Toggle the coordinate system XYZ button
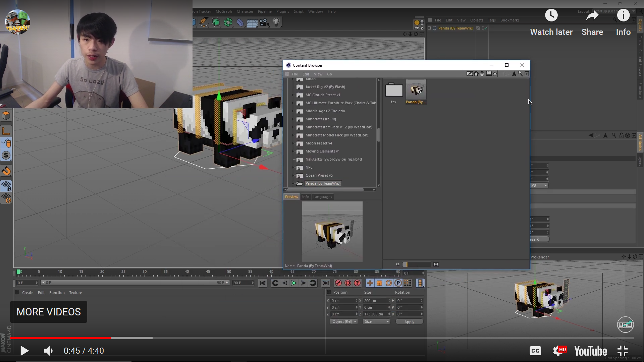The width and height of the screenshot is (644, 362). coord(419,24)
